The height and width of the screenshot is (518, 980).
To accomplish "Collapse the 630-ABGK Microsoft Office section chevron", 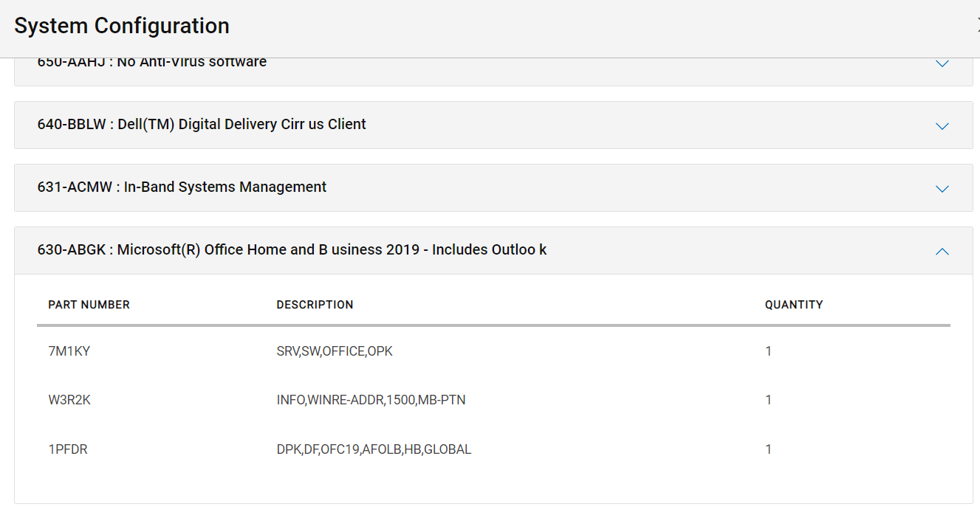I will pos(942,252).
